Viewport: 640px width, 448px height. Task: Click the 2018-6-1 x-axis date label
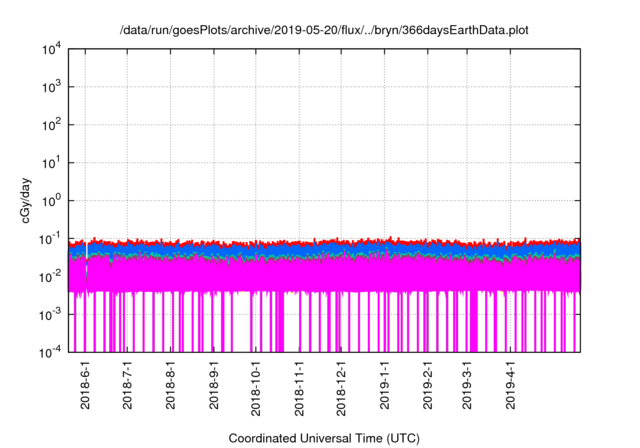pyautogui.click(x=85, y=385)
